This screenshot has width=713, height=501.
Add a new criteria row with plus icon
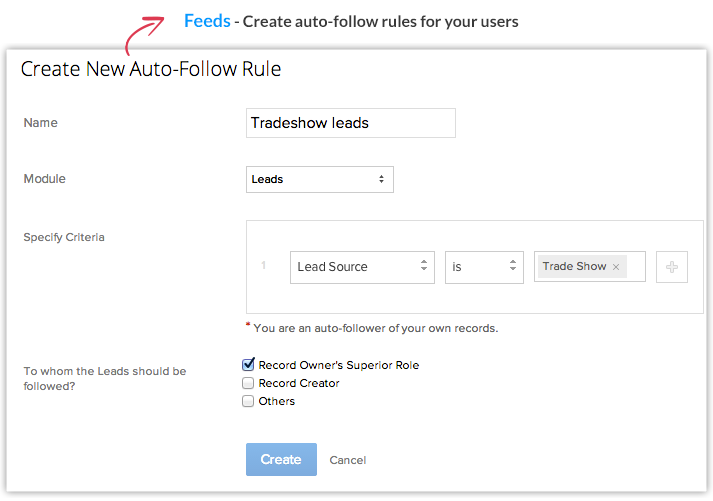click(x=671, y=267)
